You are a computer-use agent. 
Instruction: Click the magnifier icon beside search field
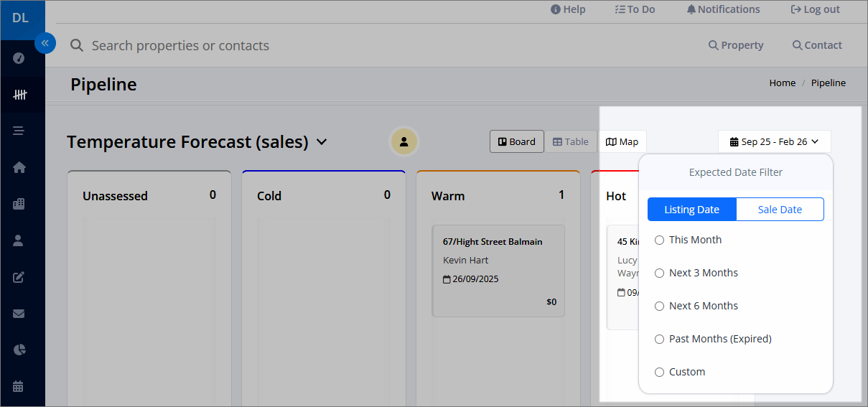click(x=77, y=45)
